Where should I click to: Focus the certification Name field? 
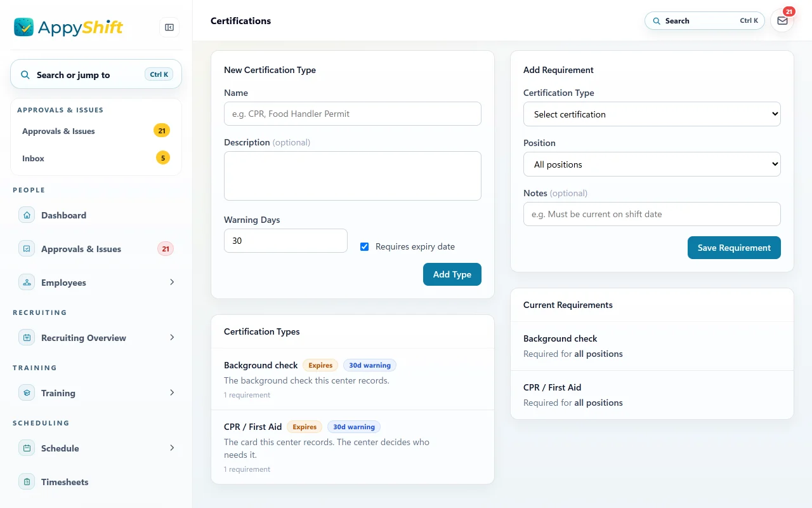coord(353,114)
